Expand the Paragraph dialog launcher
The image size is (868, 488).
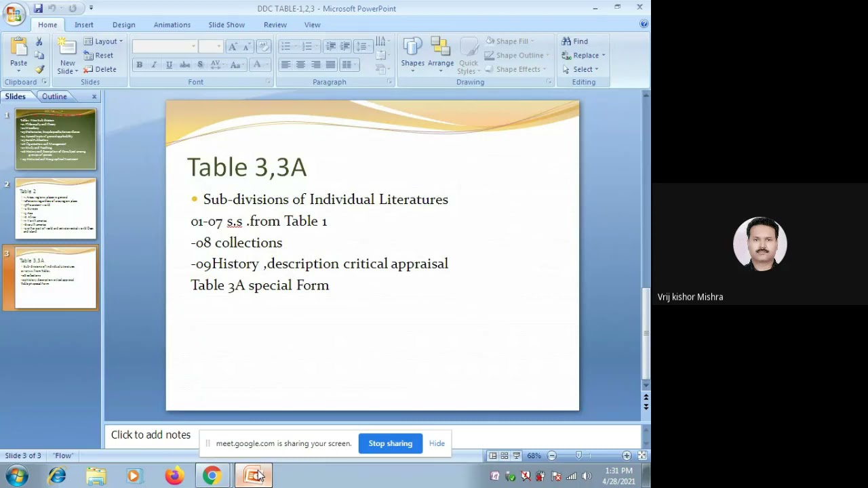click(x=389, y=82)
